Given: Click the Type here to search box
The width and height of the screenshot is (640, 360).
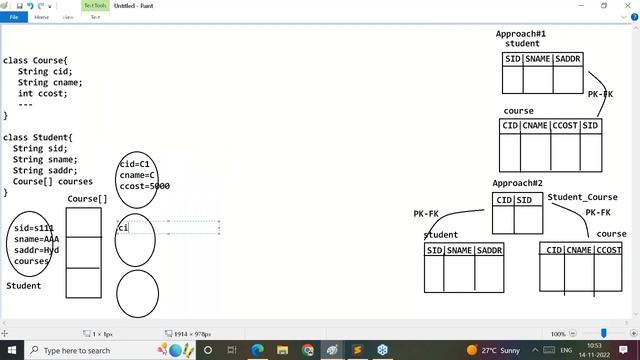Looking at the screenshot, I should 110,350.
